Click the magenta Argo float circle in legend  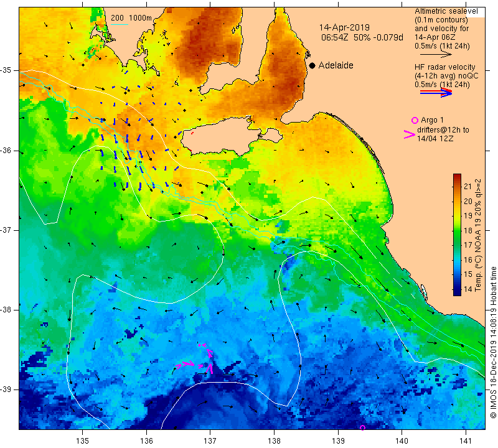(415, 120)
